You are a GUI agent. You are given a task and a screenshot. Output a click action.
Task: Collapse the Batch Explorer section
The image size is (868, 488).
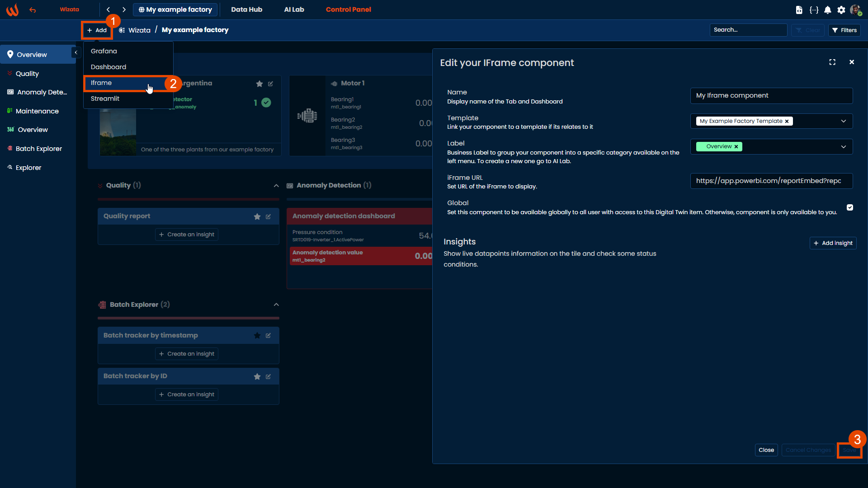(276, 305)
